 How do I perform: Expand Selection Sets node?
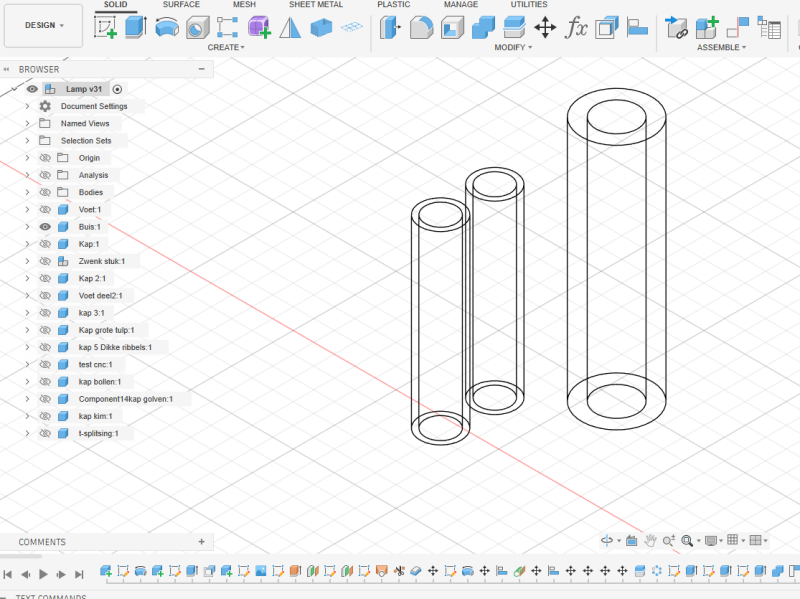(x=28, y=140)
